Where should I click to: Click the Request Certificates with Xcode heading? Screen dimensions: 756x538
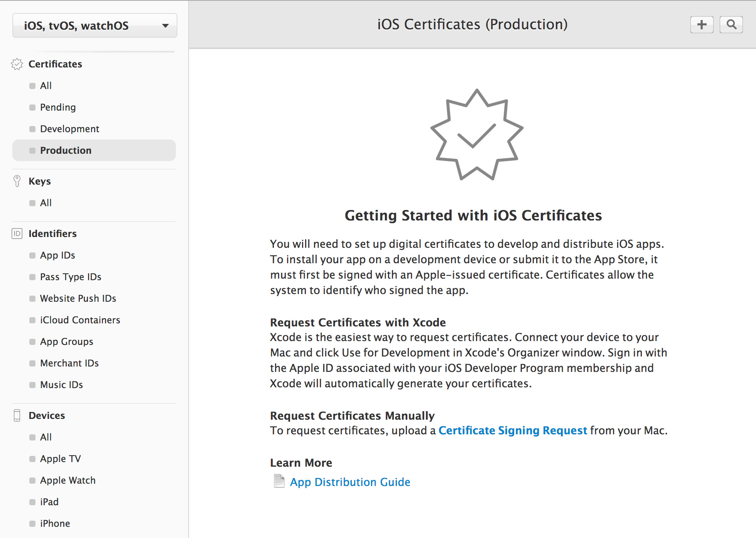coord(358,322)
